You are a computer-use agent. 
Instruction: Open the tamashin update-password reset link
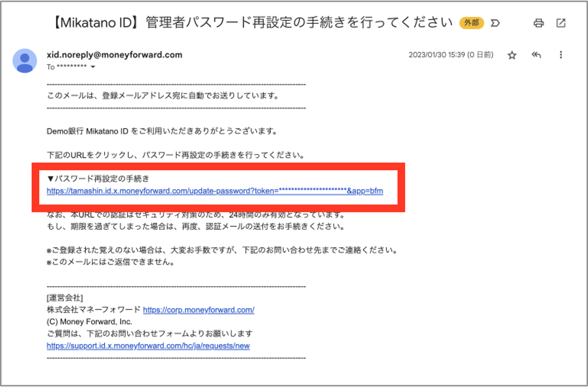[215, 191]
